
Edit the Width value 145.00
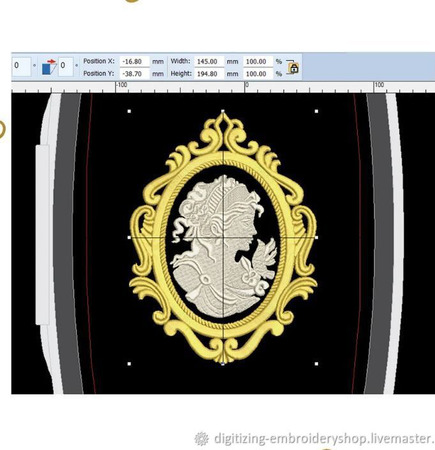tap(209, 61)
